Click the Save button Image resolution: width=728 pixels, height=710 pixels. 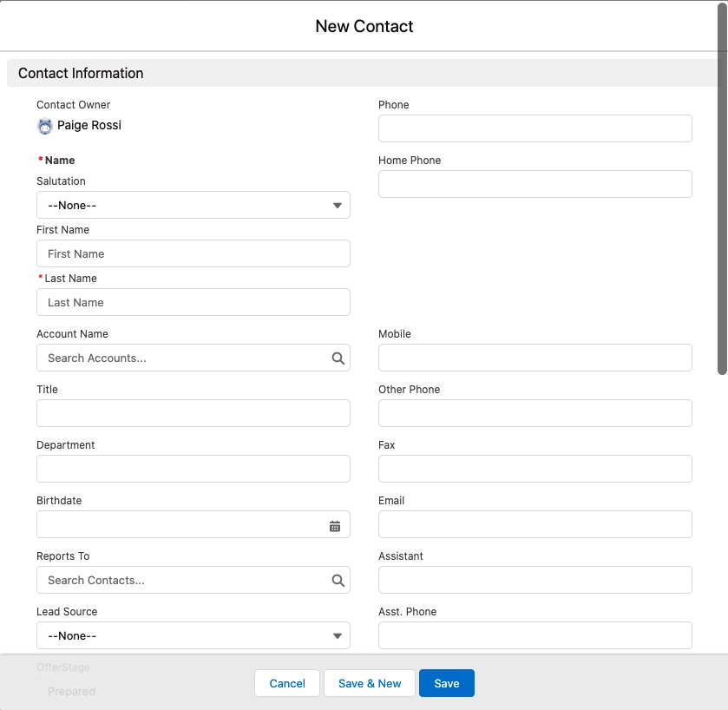pos(446,683)
